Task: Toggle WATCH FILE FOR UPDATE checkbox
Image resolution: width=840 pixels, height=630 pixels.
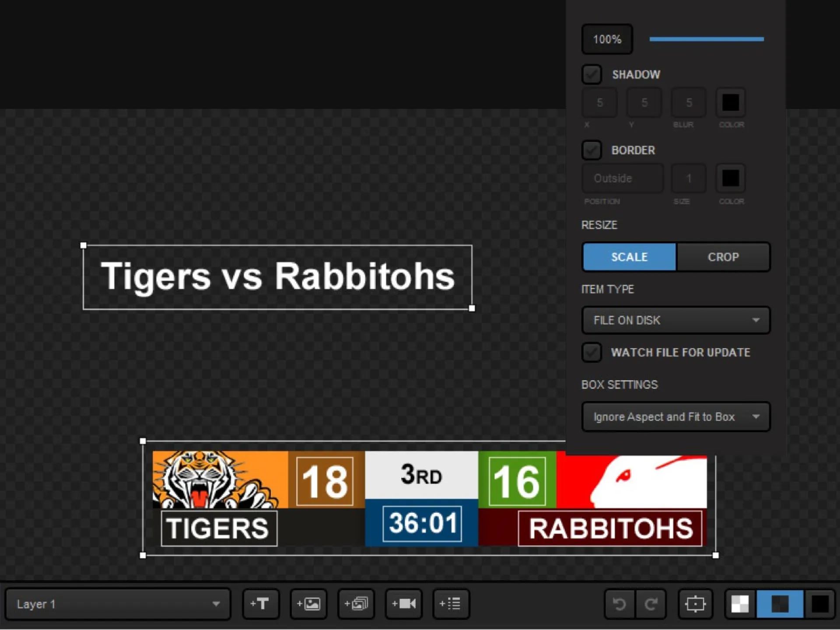Action: pyautogui.click(x=591, y=352)
